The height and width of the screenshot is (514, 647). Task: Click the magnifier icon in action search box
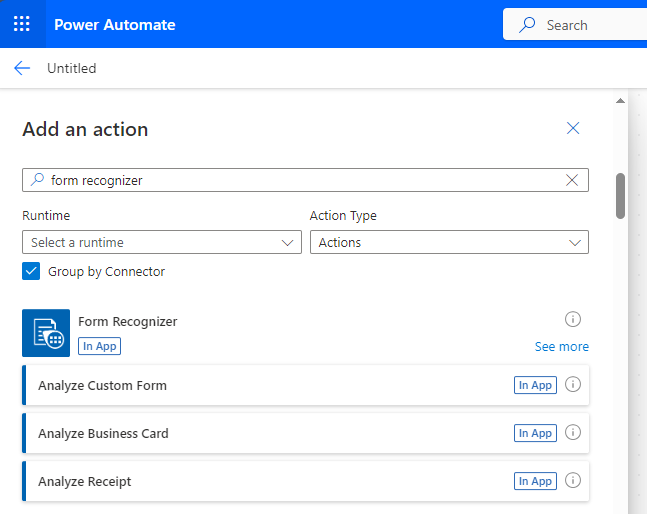[38, 179]
